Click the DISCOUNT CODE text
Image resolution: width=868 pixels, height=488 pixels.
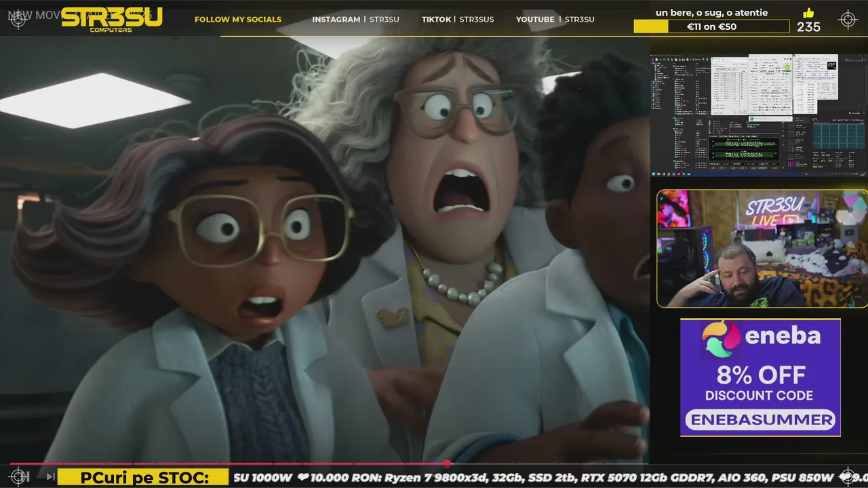tap(759, 396)
